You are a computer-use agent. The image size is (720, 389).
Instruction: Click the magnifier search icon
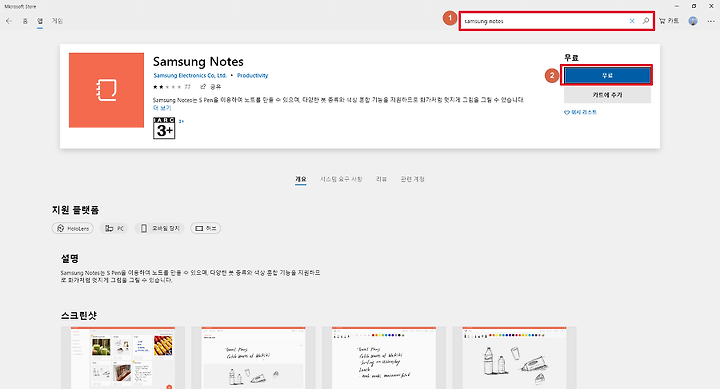click(646, 21)
